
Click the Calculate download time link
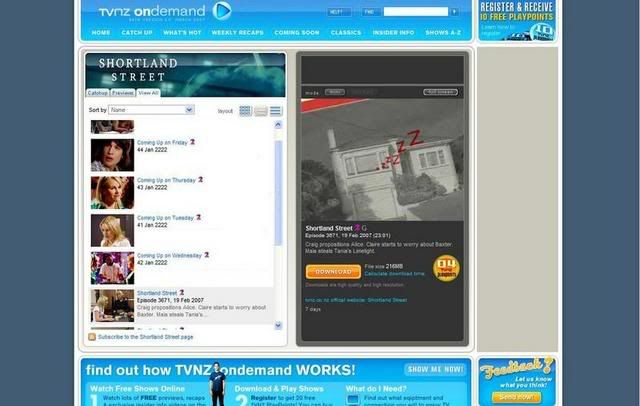point(394,274)
